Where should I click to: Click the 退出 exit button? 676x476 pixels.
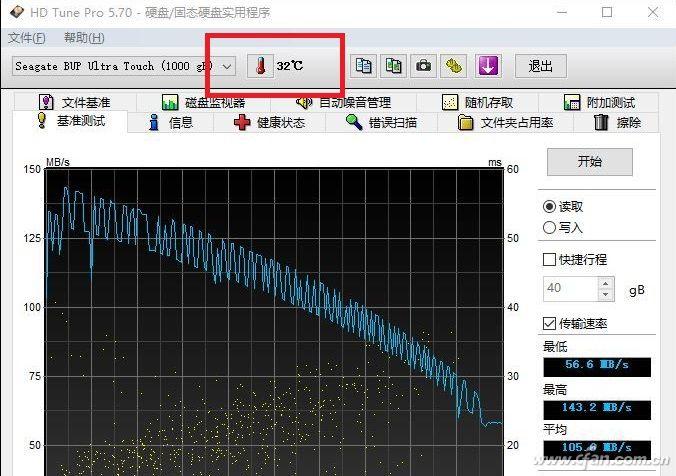541,66
